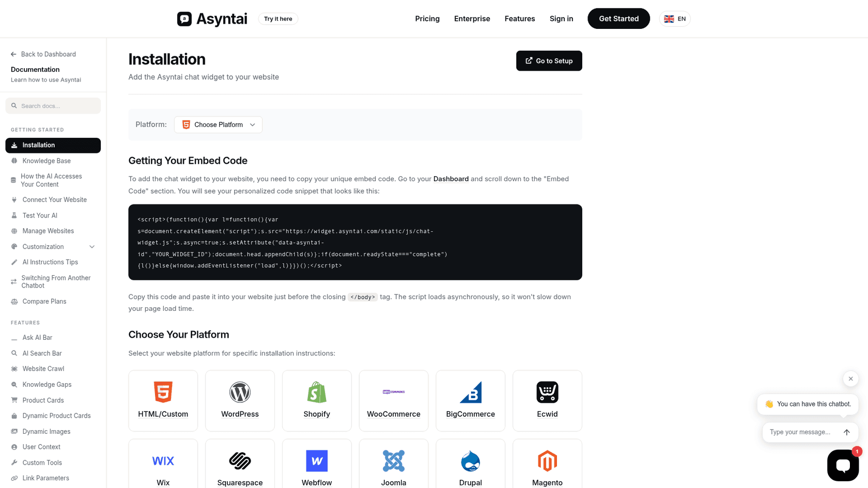The width and height of the screenshot is (868, 488).
Task: Open Pricing in the top navigation
Action: pos(427,19)
